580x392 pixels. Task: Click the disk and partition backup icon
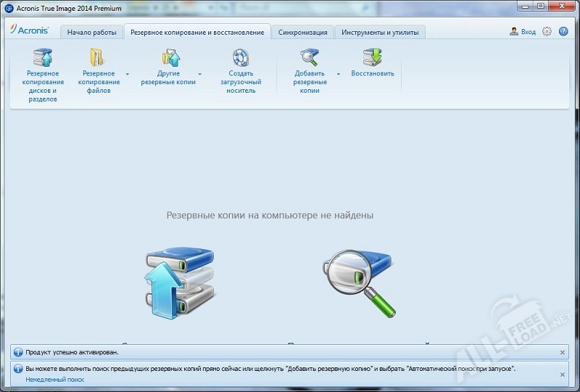pos(43,57)
